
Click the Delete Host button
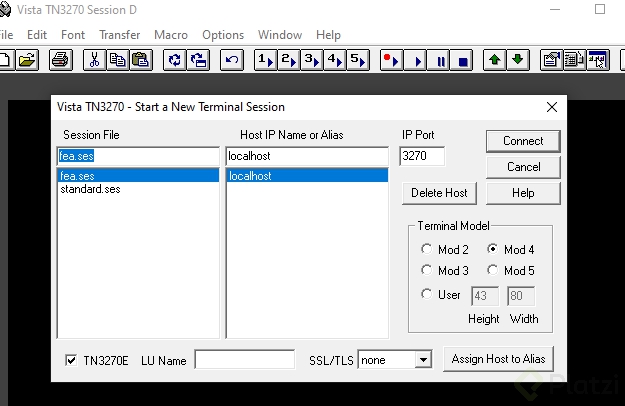pos(439,193)
